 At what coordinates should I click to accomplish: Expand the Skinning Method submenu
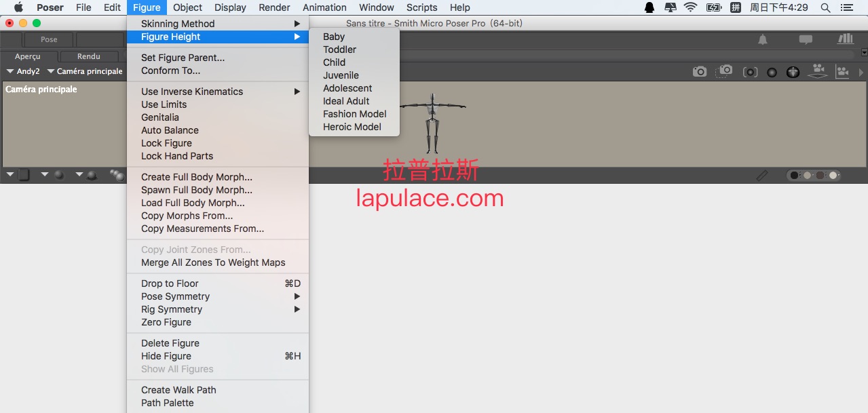[218, 24]
